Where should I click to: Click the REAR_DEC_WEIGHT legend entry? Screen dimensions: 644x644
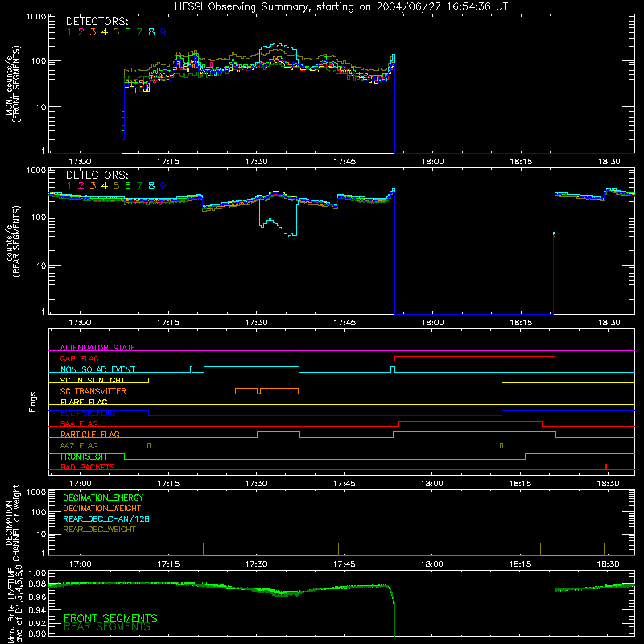point(99,530)
